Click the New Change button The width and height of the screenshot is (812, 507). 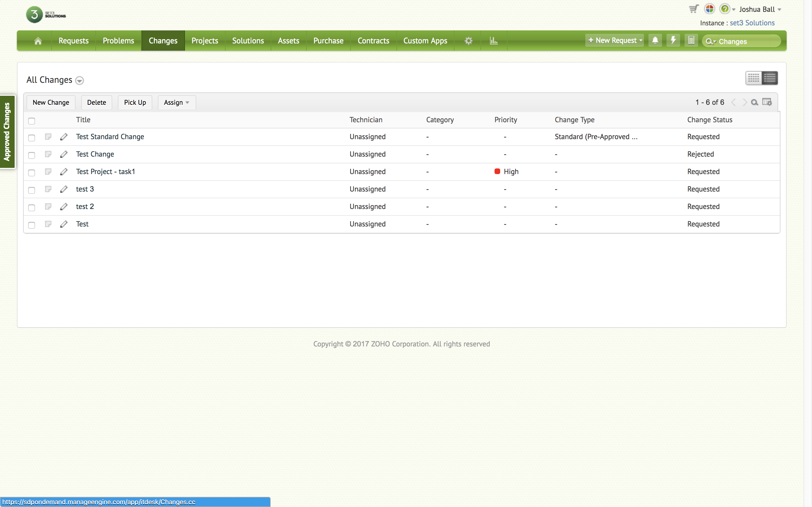tap(51, 103)
